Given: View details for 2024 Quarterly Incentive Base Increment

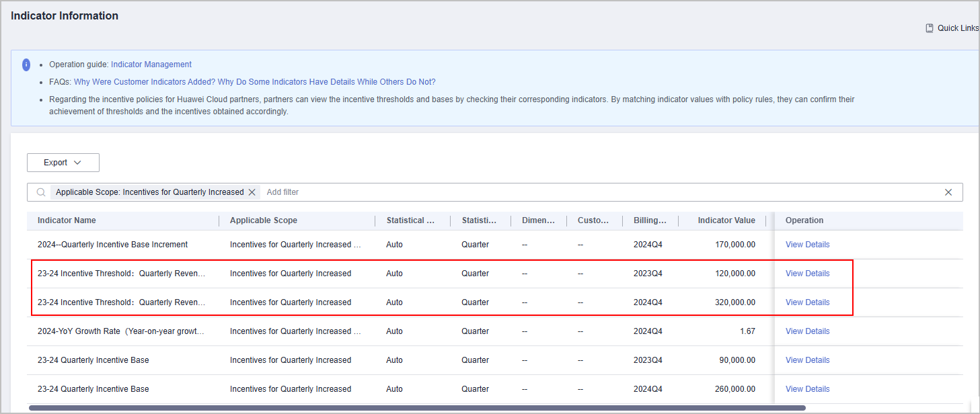Looking at the screenshot, I should (x=807, y=245).
